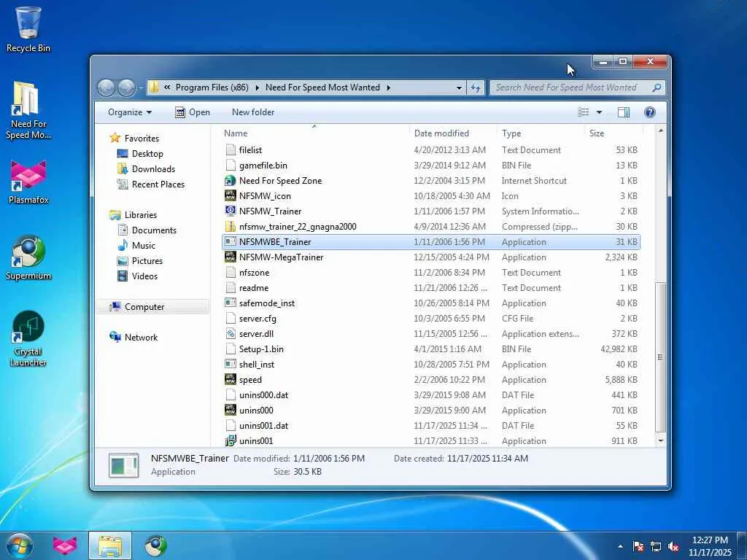Sort by the Date modified column header
The width and height of the screenshot is (747, 560).
coord(453,133)
